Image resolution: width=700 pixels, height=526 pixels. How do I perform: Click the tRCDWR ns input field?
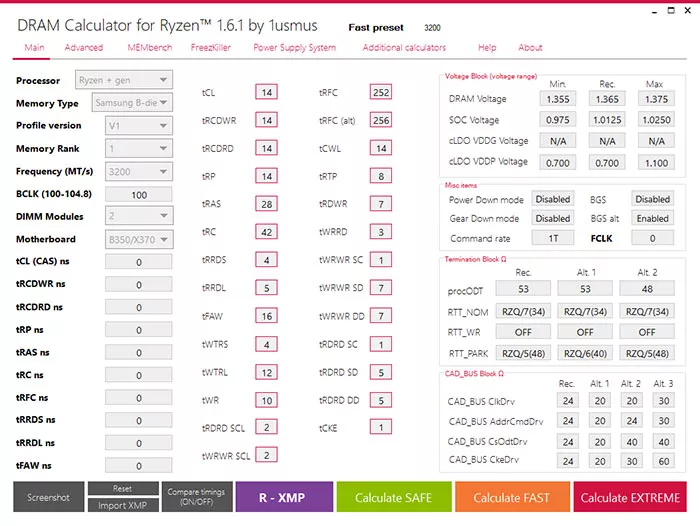click(x=139, y=284)
